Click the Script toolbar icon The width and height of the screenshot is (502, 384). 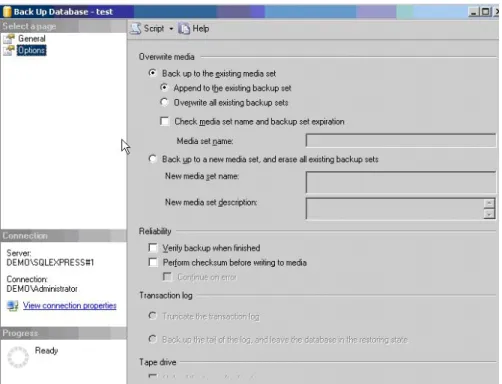pyautogui.click(x=135, y=29)
